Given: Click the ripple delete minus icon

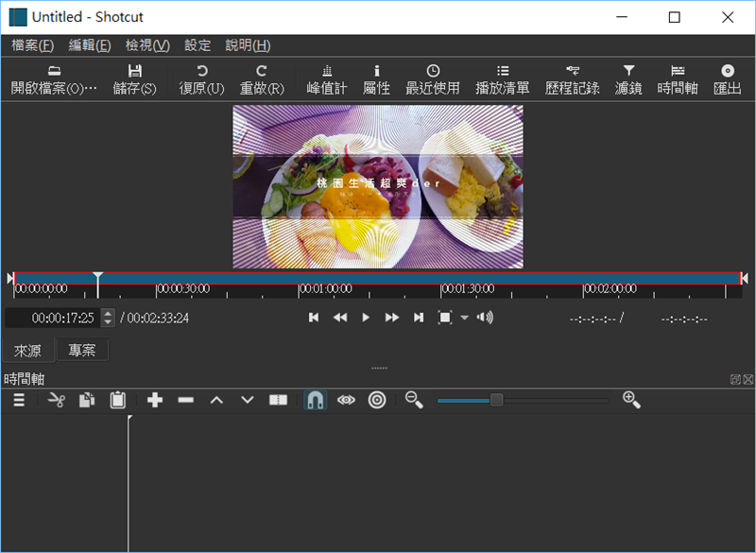Looking at the screenshot, I should [185, 400].
